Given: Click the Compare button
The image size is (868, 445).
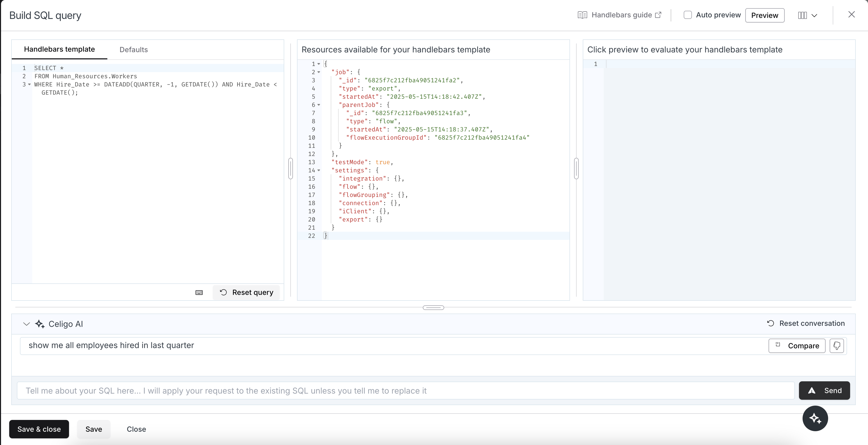Looking at the screenshot, I should coord(797,346).
